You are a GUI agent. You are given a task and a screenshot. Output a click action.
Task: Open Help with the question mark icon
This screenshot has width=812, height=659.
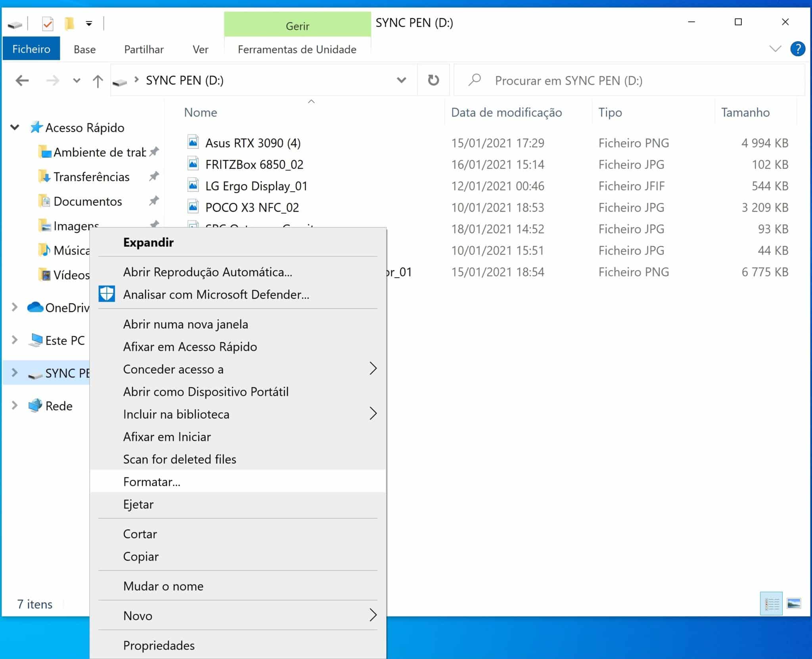(797, 49)
